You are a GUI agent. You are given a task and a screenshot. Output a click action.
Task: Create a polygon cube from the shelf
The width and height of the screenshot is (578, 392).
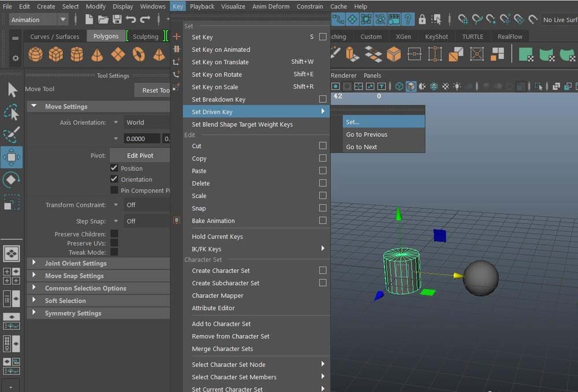pos(56,55)
